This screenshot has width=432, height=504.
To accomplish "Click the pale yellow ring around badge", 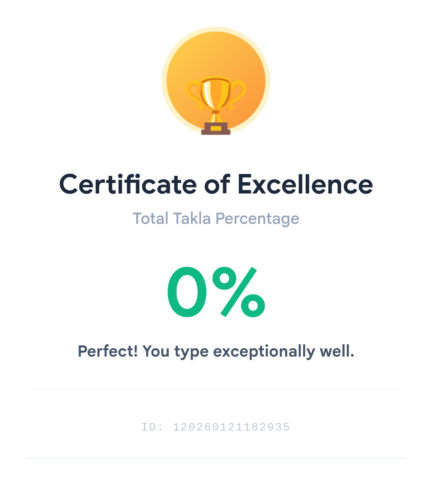I will [164, 81].
